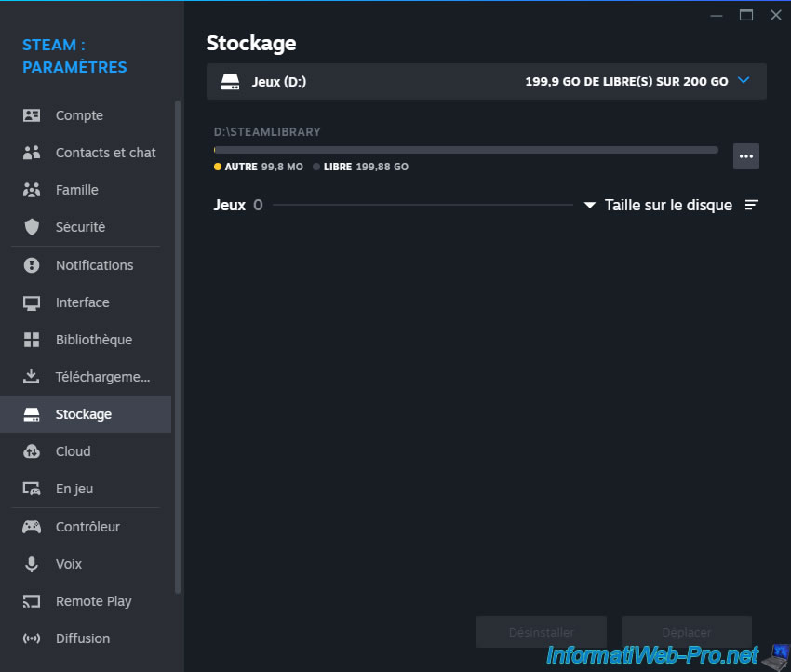Click the Diffusion broadcast icon

32,638
